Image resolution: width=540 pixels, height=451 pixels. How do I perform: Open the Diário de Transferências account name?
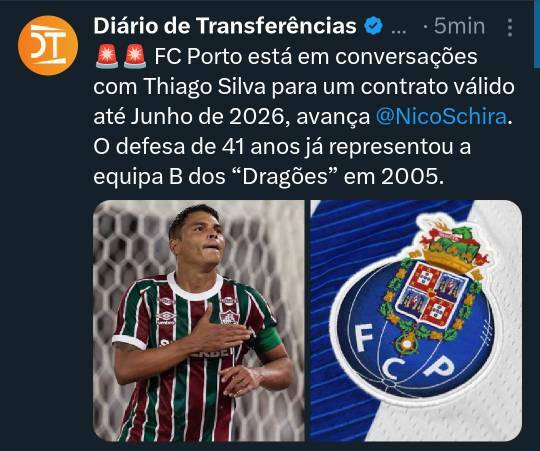pos(225,26)
